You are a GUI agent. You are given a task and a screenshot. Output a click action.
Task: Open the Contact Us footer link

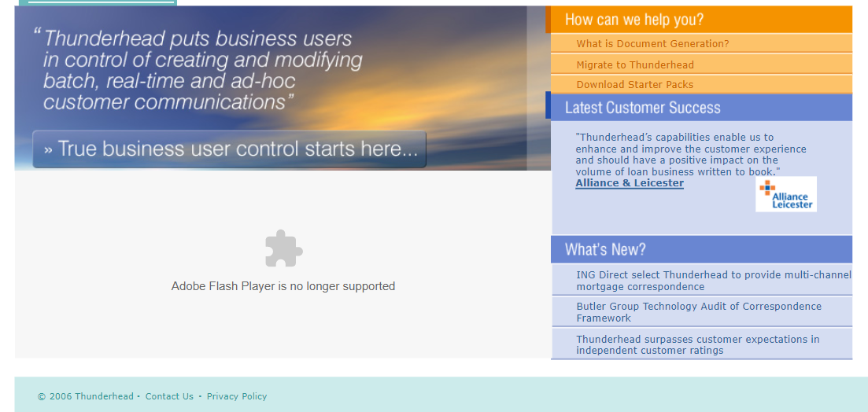pyautogui.click(x=169, y=396)
